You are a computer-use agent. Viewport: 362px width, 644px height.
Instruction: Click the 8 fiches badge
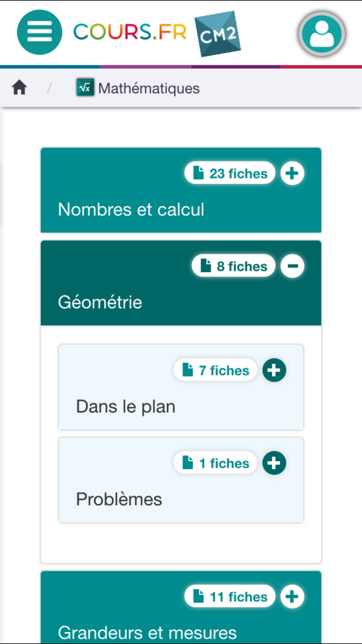233,266
